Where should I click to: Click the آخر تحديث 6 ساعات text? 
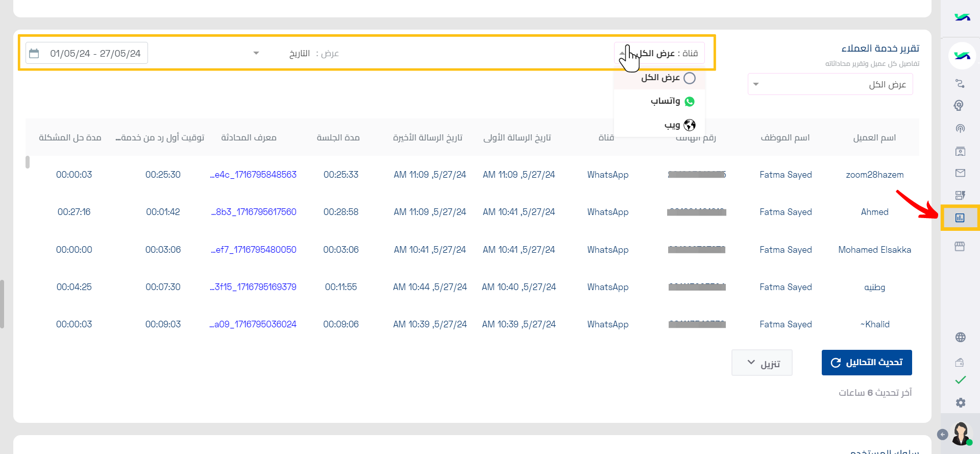(875, 392)
